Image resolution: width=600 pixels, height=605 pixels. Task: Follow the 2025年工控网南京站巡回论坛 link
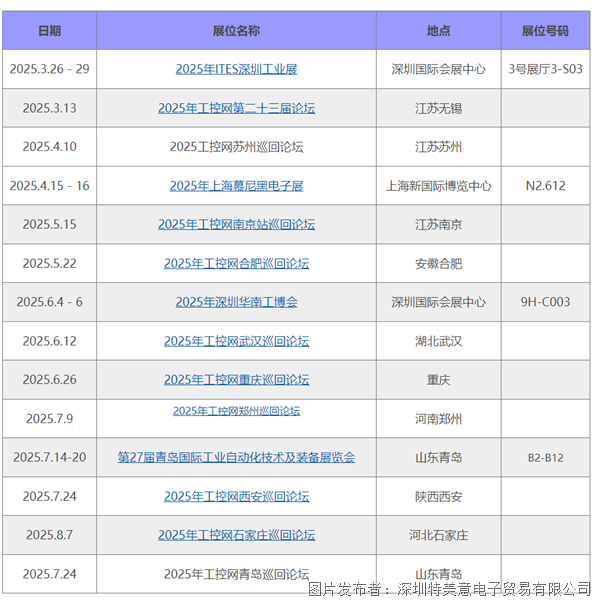pyautogui.click(x=236, y=224)
